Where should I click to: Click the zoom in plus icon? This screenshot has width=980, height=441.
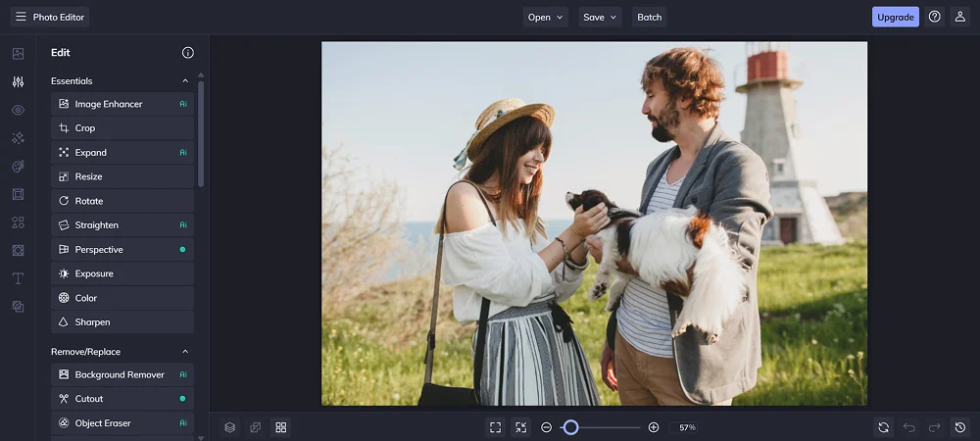pyautogui.click(x=654, y=427)
